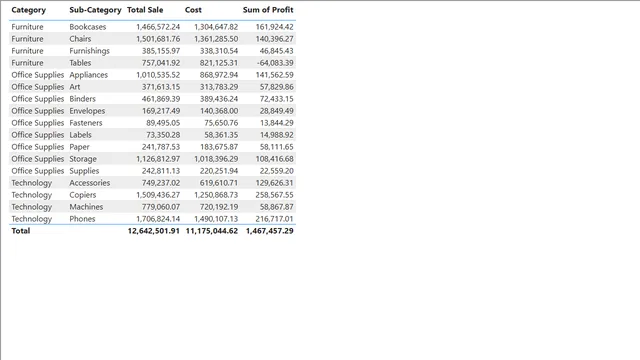Click the Total row label
The image size is (640, 360).
coord(21,231)
